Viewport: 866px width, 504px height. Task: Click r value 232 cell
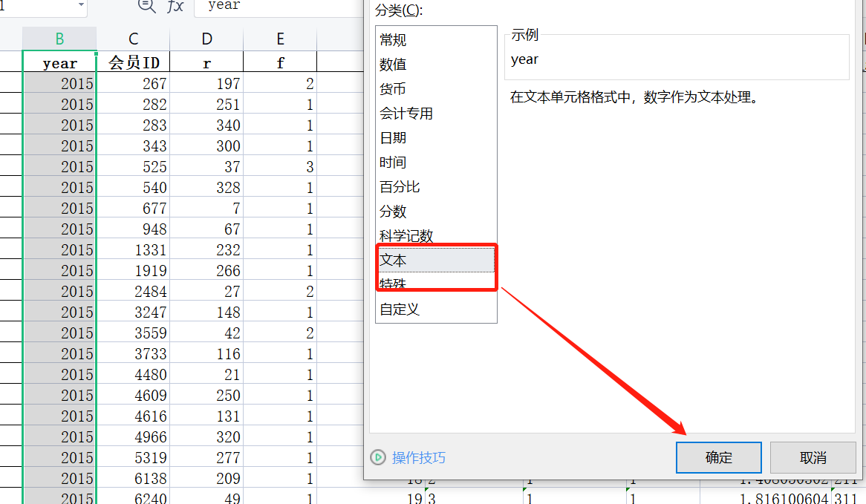[x=206, y=250]
